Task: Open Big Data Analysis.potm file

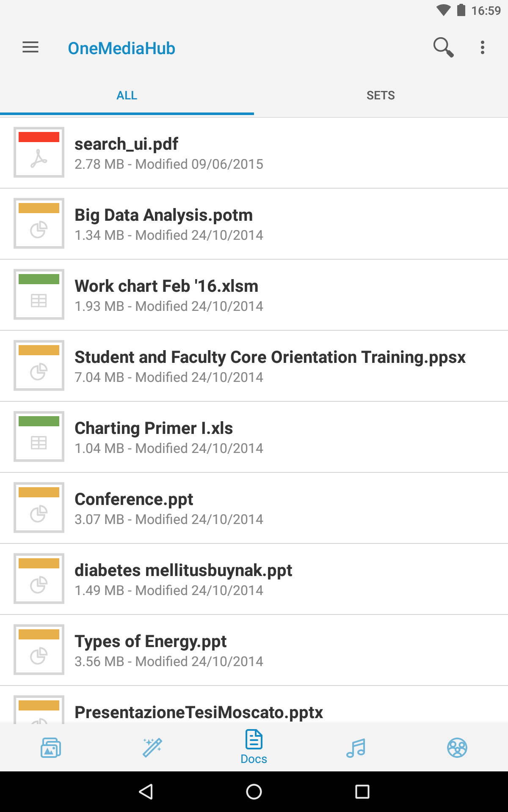Action: click(254, 224)
